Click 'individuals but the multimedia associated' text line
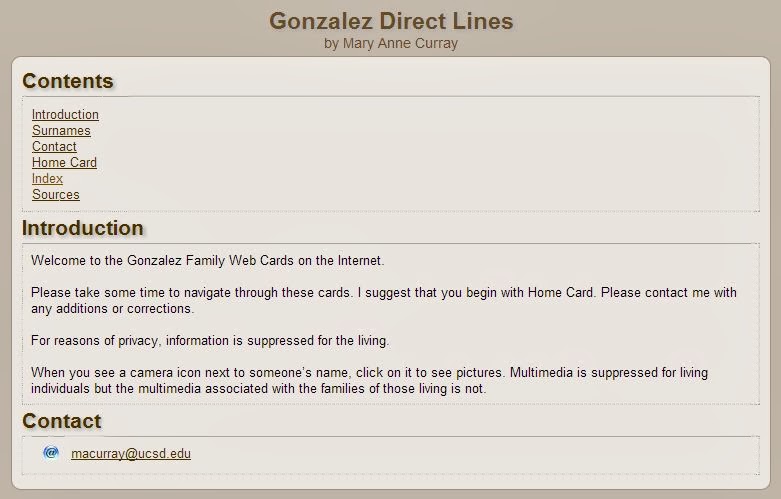 pyautogui.click(x=259, y=388)
